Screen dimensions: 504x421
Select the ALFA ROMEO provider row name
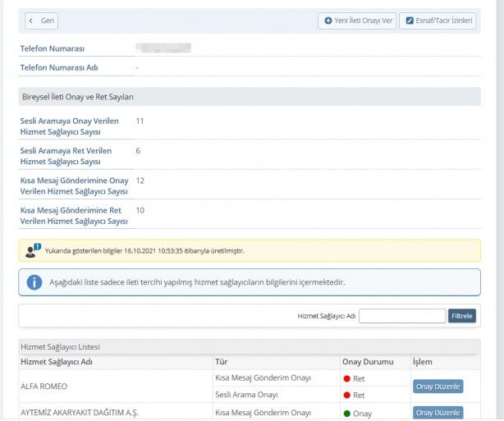[44, 387]
